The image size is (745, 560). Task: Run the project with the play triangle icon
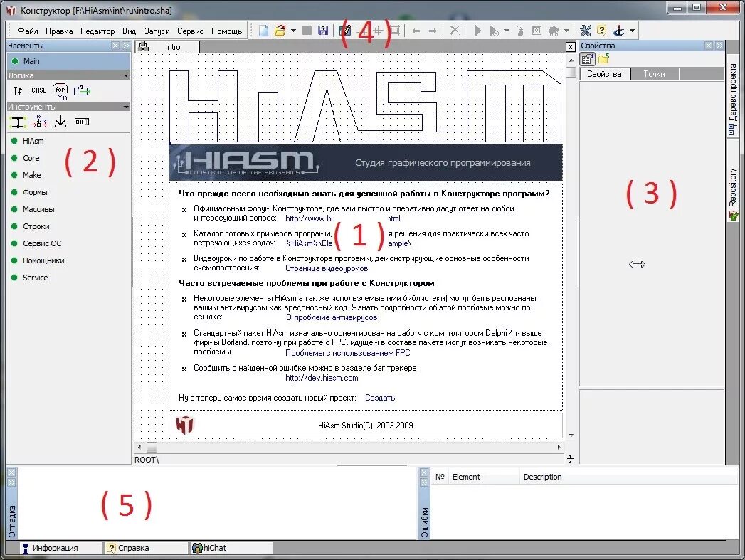pyautogui.click(x=477, y=31)
